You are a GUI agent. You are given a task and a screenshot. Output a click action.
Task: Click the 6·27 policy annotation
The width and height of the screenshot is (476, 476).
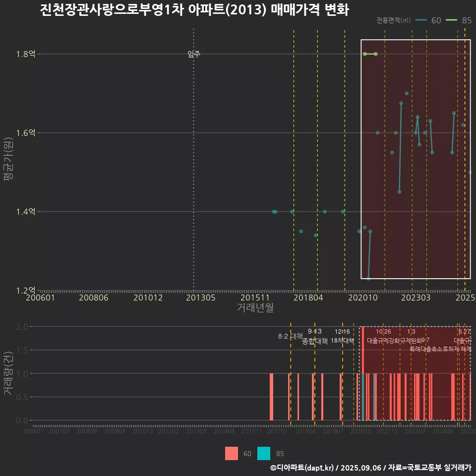pos(464,332)
